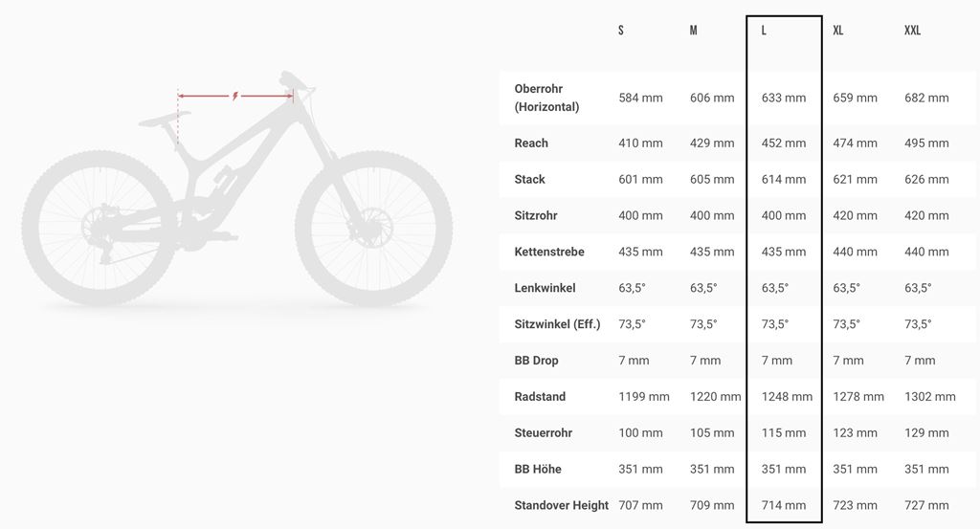This screenshot has width=980, height=529.
Task: Select the Reach row label
Action: (531, 143)
